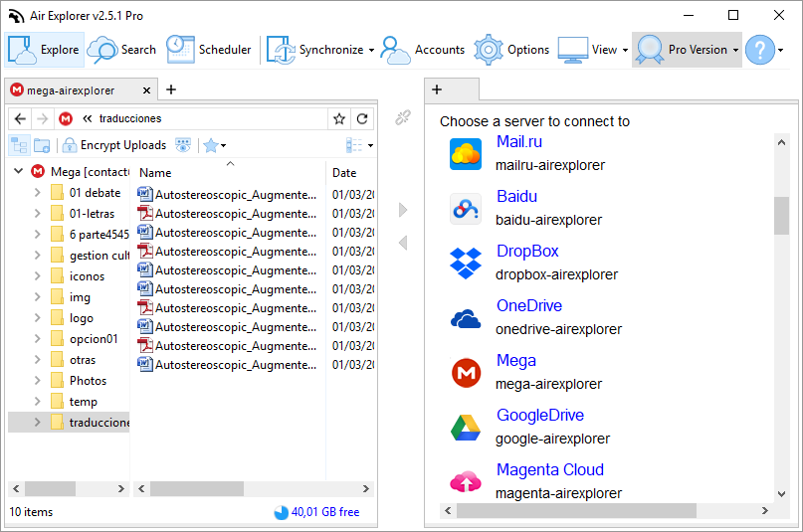Connect to OneDrive server
The width and height of the screenshot is (803, 532).
pos(529,306)
